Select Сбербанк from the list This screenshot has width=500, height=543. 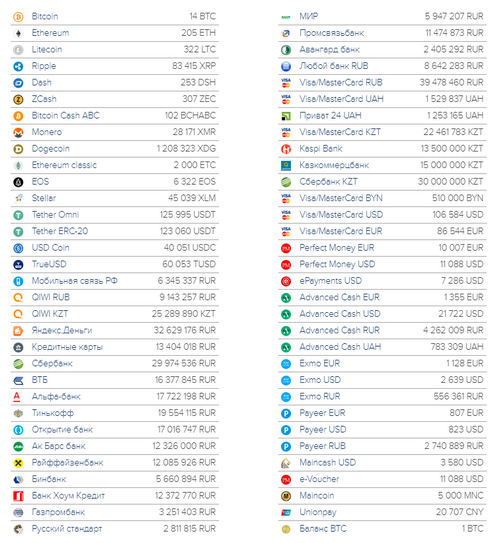pos(115,364)
